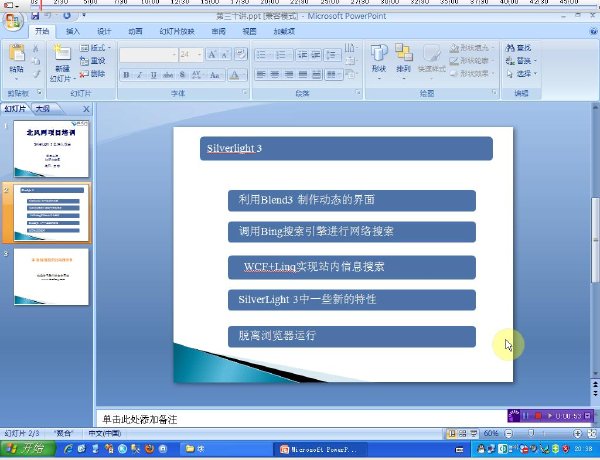Click the Copy icon in clipboard group
Image resolution: width=600 pixels, height=460 pixels.
click(36, 61)
